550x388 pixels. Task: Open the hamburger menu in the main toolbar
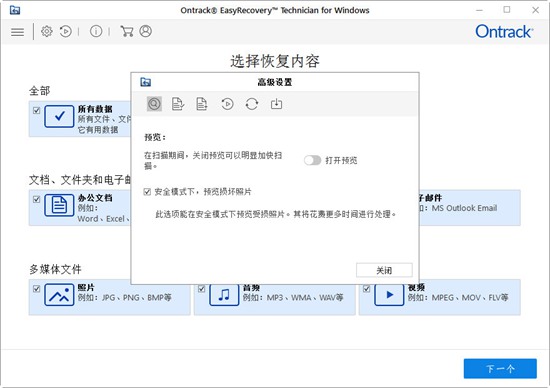tap(18, 32)
